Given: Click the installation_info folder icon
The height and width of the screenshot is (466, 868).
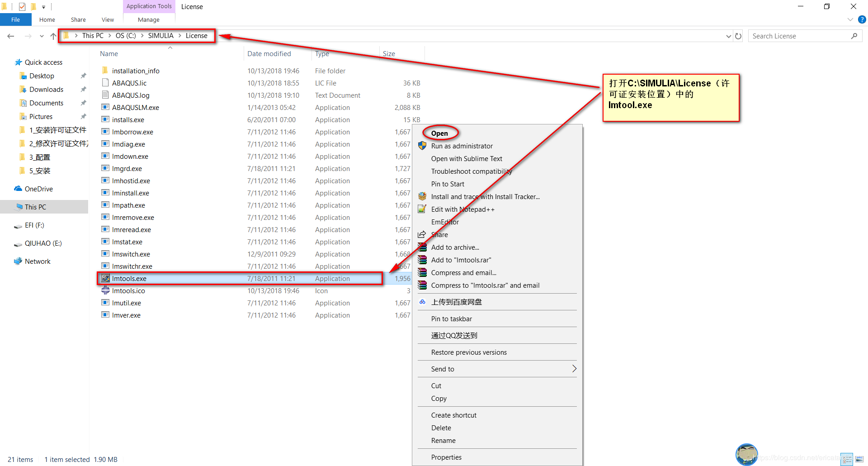Looking at the screenshot, I should coord(105,71).
